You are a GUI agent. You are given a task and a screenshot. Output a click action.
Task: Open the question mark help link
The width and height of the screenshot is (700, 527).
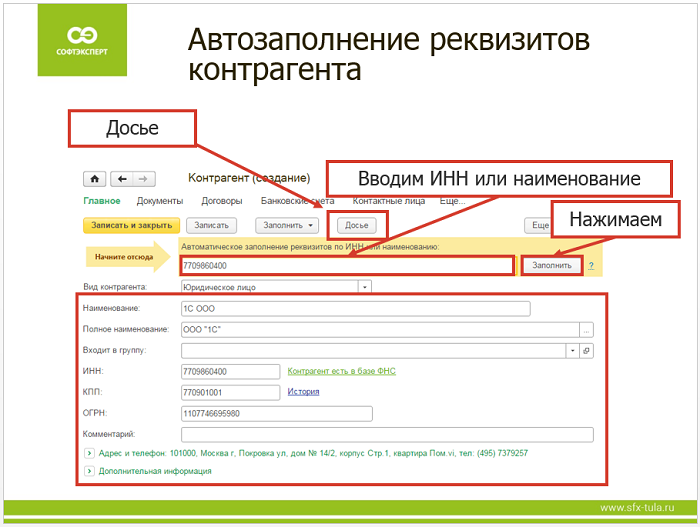tap(591, 266)
